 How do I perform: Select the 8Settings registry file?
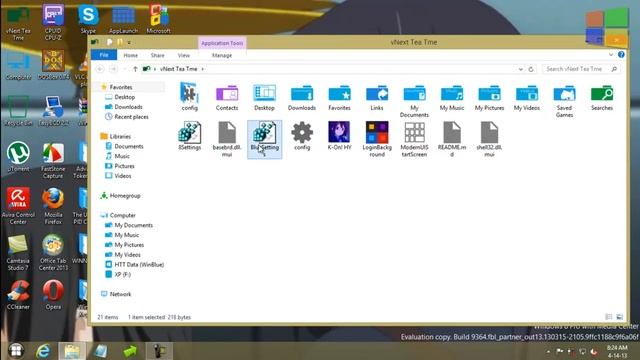[189, 136]
